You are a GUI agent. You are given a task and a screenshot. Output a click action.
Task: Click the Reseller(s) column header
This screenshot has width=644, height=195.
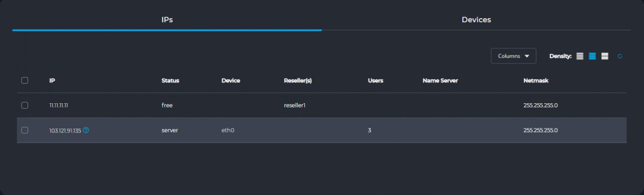tap(298, 81)
